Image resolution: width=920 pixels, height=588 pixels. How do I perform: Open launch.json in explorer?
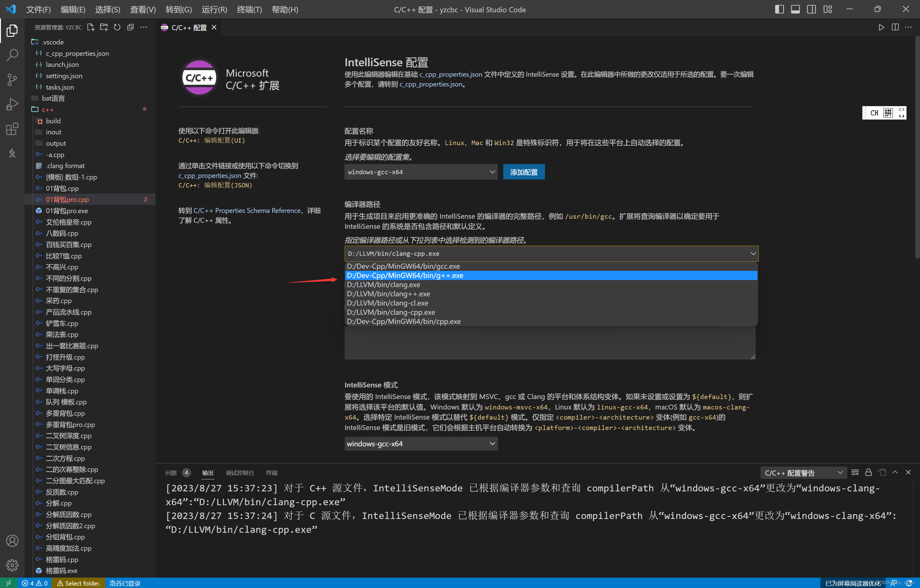(90, 65)
